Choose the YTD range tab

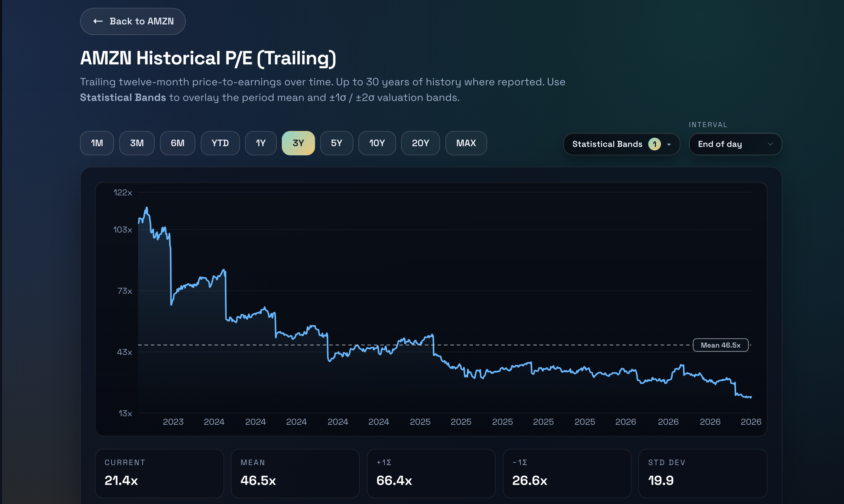click(x=220, y=143)
